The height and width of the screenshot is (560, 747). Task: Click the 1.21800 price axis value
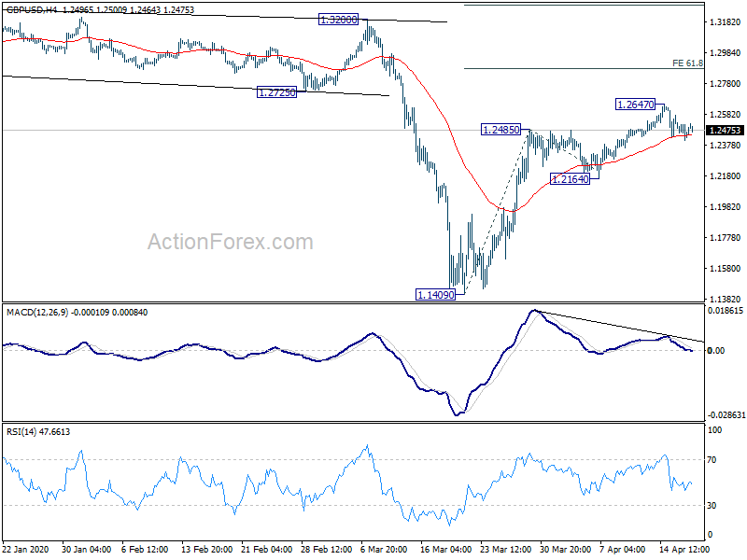[726, 176]
